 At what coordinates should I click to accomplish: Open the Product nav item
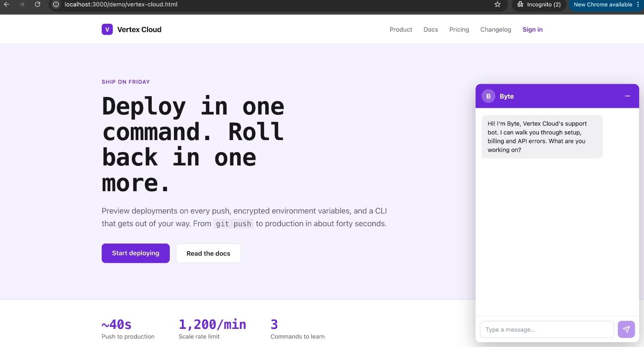[x=401, y=29]
